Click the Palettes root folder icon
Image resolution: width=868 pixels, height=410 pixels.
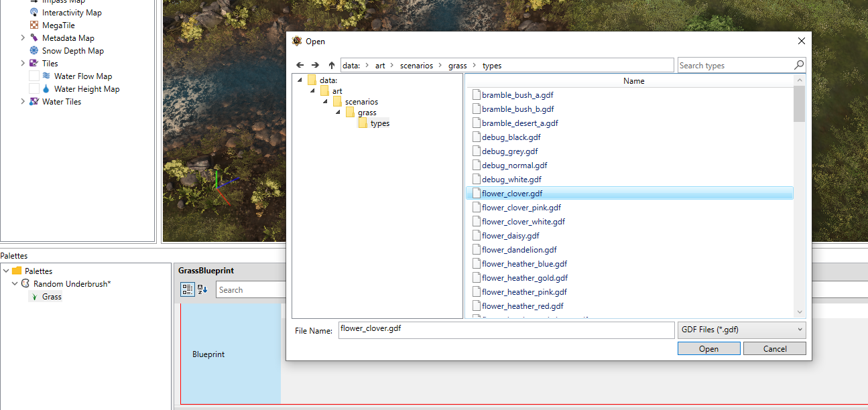17,271
